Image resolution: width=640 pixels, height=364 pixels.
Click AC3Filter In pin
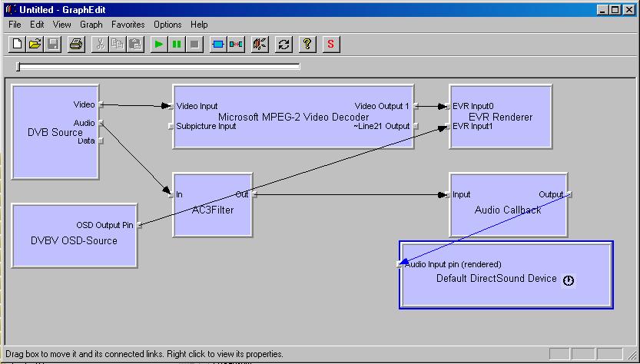point(171,194)
